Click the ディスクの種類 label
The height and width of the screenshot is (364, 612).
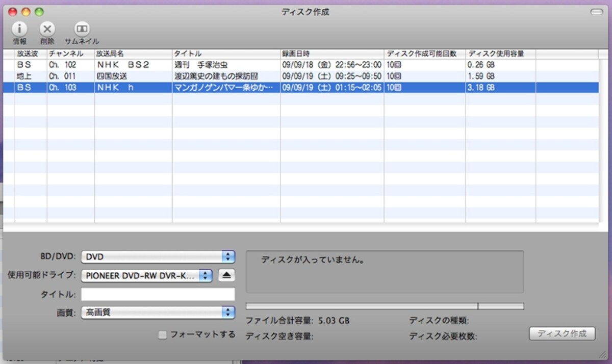pyautogui.click(x=439, y=321)
